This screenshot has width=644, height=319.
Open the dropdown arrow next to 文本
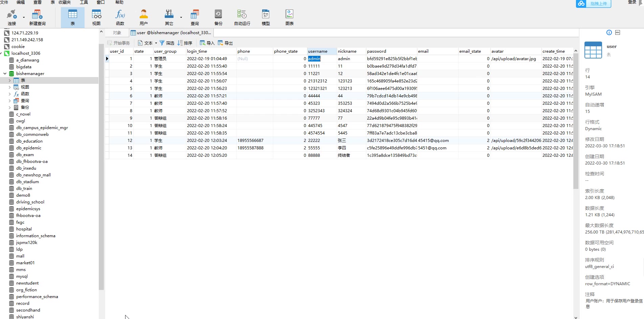tap(156, 43)
